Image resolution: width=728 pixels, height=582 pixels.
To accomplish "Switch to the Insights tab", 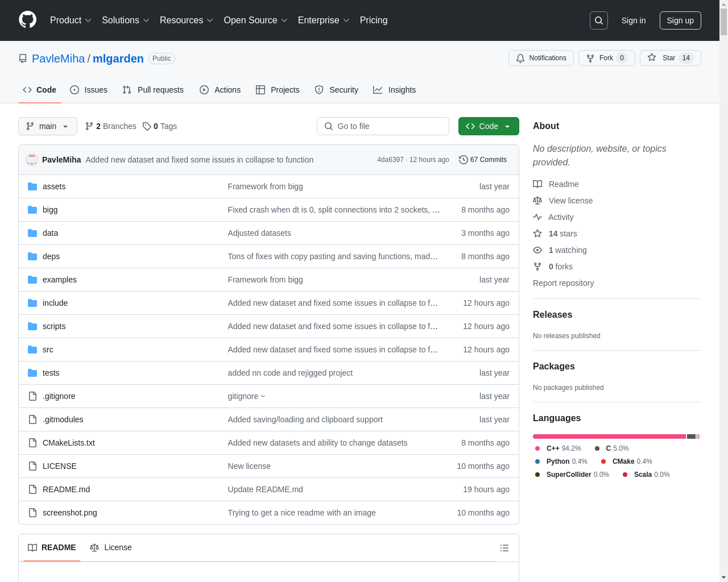I will [395, 90].
